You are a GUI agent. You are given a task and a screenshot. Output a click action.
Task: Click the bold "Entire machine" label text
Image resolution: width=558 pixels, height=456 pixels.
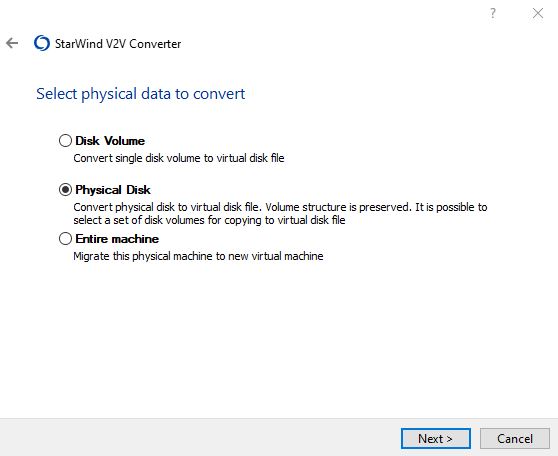tap(117, 239)
